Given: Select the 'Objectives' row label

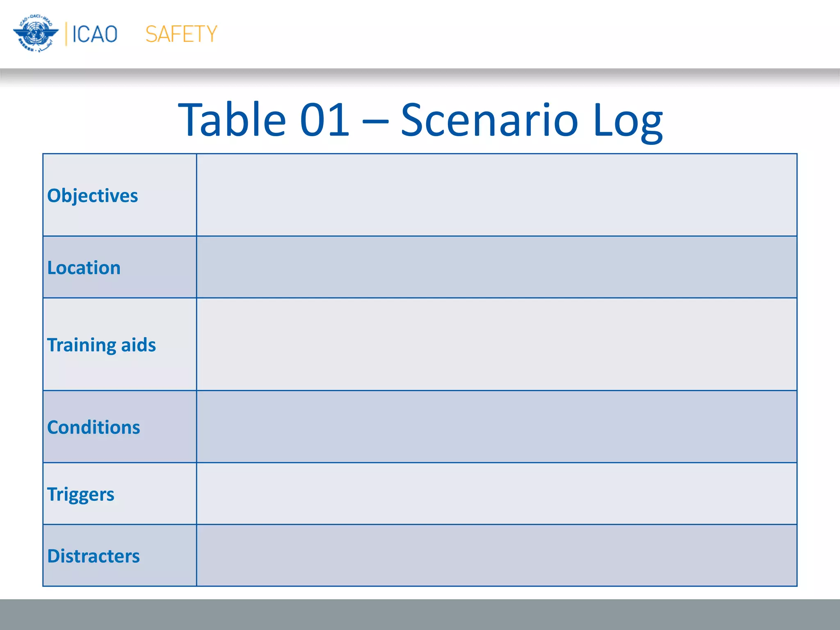Looking at the screenshot, I should pos(93,196).
